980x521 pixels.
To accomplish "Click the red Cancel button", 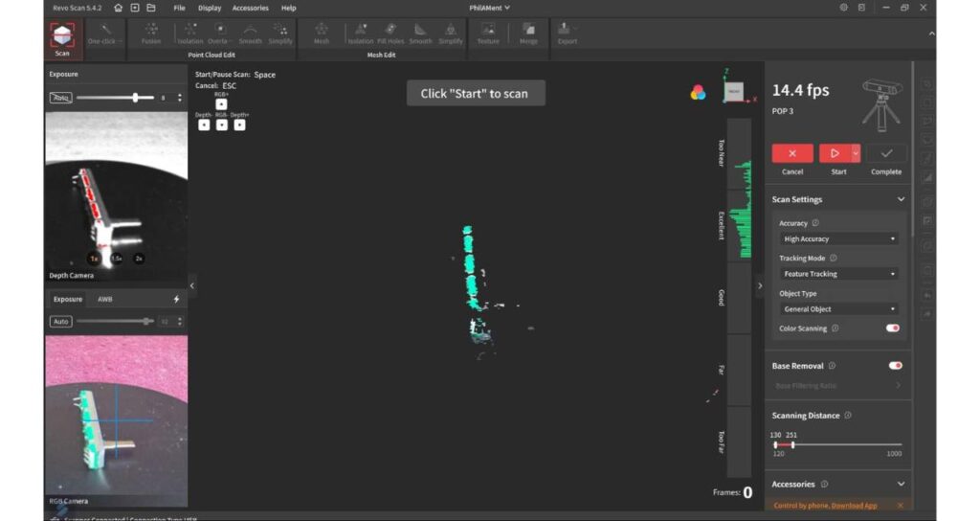I will 792,153.
